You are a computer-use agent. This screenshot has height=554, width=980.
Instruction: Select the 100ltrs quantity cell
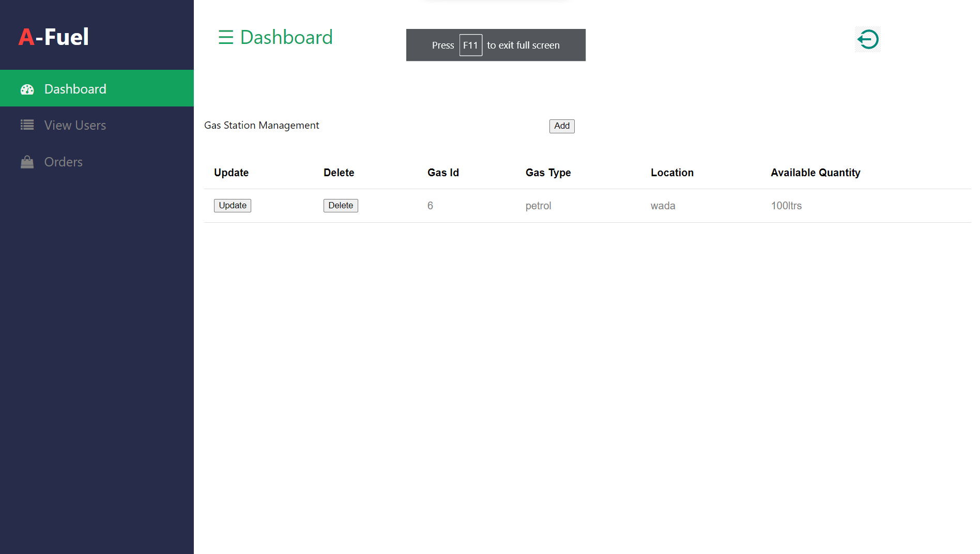click(786, 206)
